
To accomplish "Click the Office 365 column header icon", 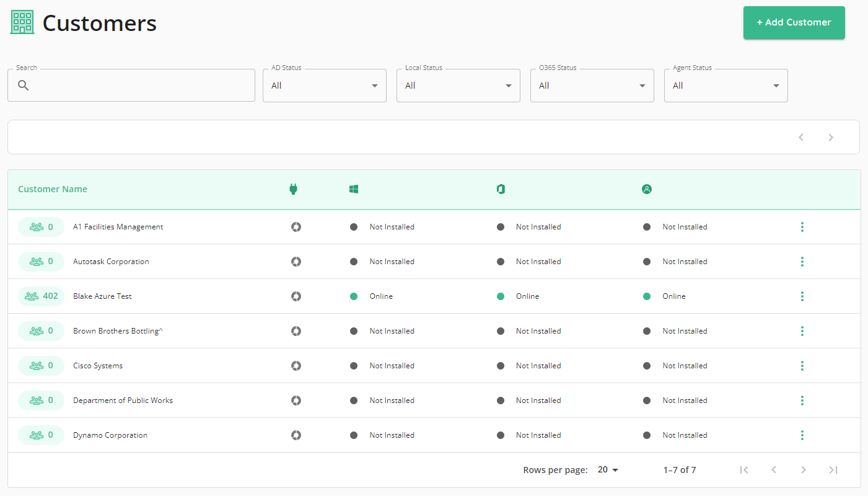I will [501, 189].
